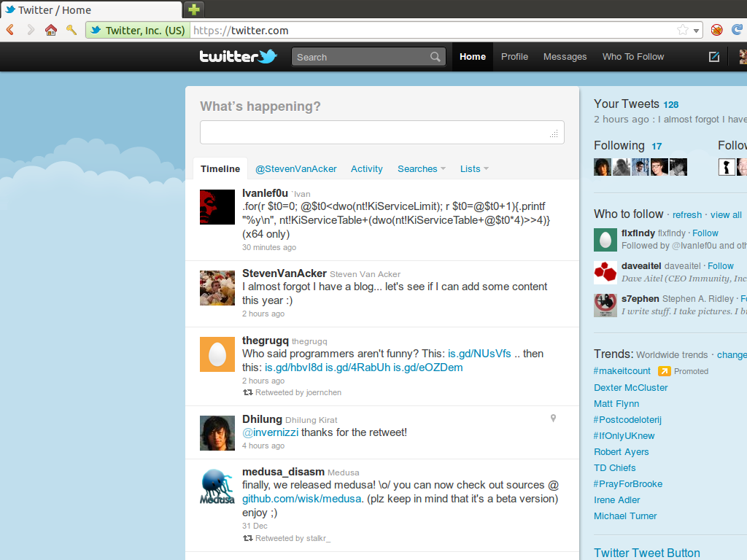Open the Irene Adler trend
The width and height of the screenshot is (747, 560).
(x=617, y=500)
